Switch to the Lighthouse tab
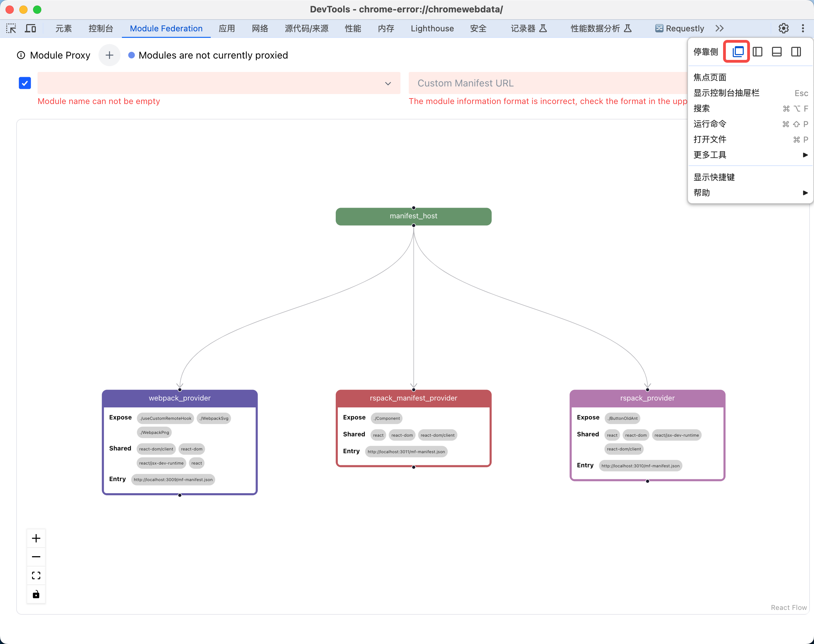 point(432,28)
